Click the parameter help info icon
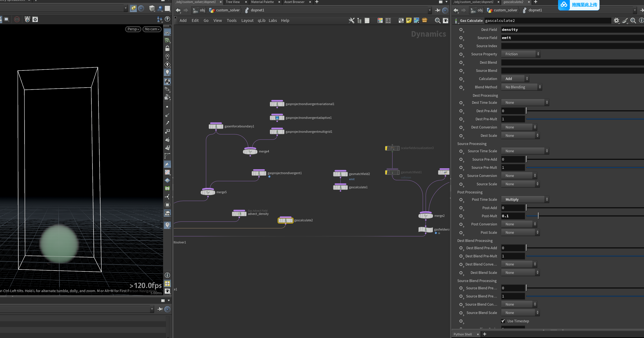The height and width of the screenshot is (338, 644). [x=641, y=21]
